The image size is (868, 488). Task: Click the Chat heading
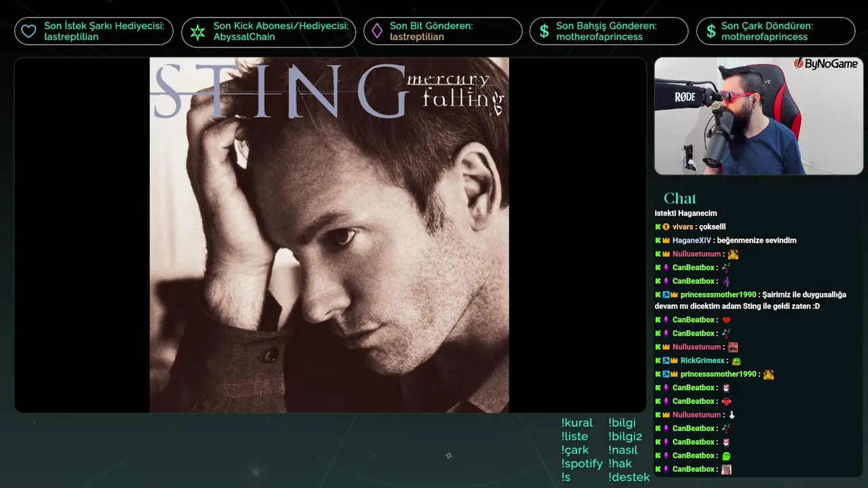679,198
